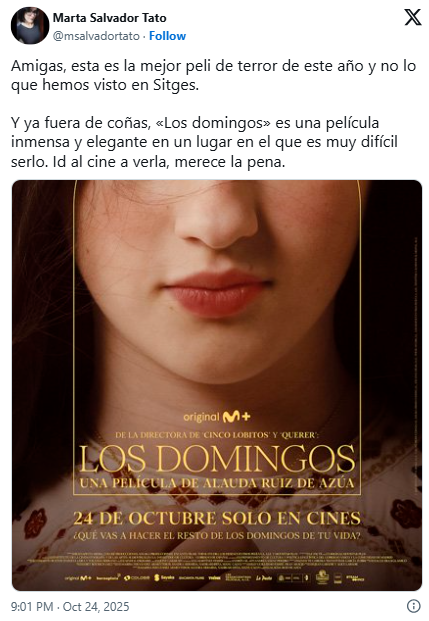The height and width of the screenshot is (621, 429).
Task: Click the LOS DOMINGOS title on the poster
Action: (217, 459)
